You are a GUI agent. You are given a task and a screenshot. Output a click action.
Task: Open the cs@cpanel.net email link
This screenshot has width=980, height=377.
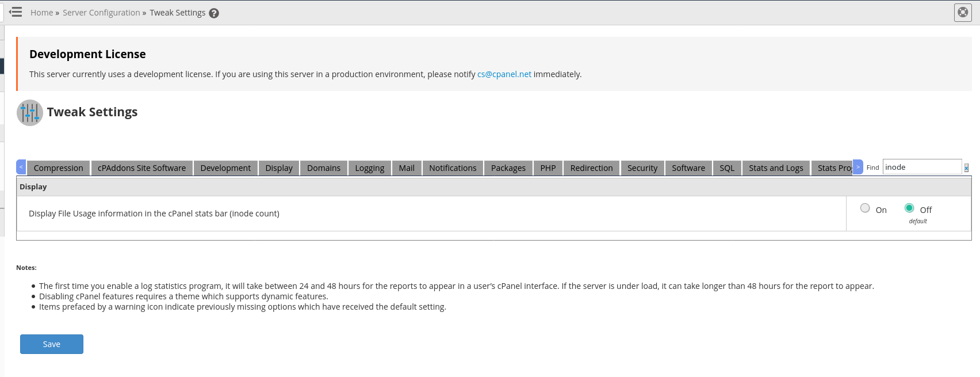pos(504,74)
